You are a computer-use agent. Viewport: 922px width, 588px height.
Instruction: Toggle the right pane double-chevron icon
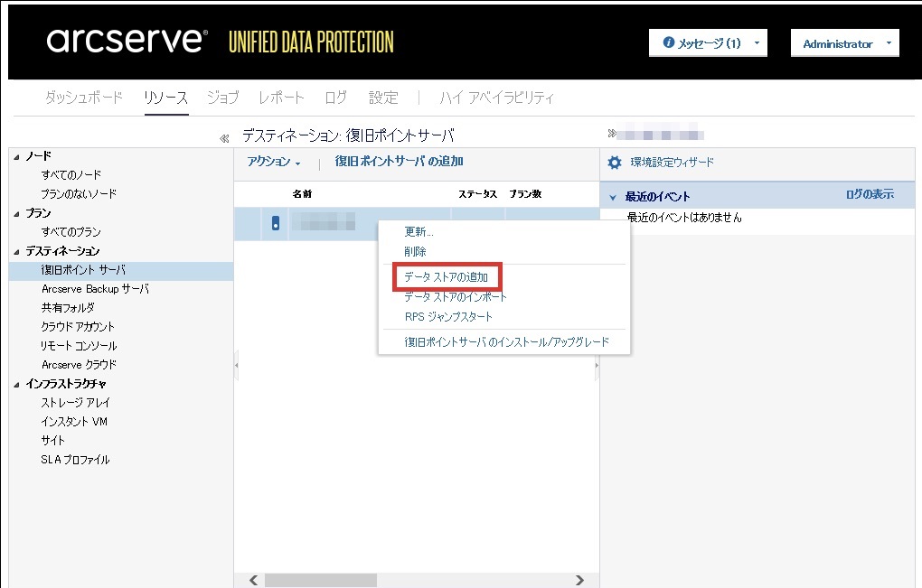pos(612,134)
